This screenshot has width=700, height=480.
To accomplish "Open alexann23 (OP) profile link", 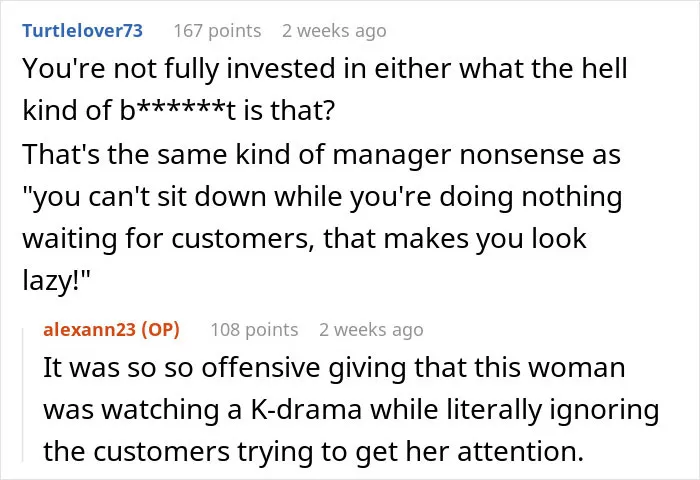I will point(112,330).
